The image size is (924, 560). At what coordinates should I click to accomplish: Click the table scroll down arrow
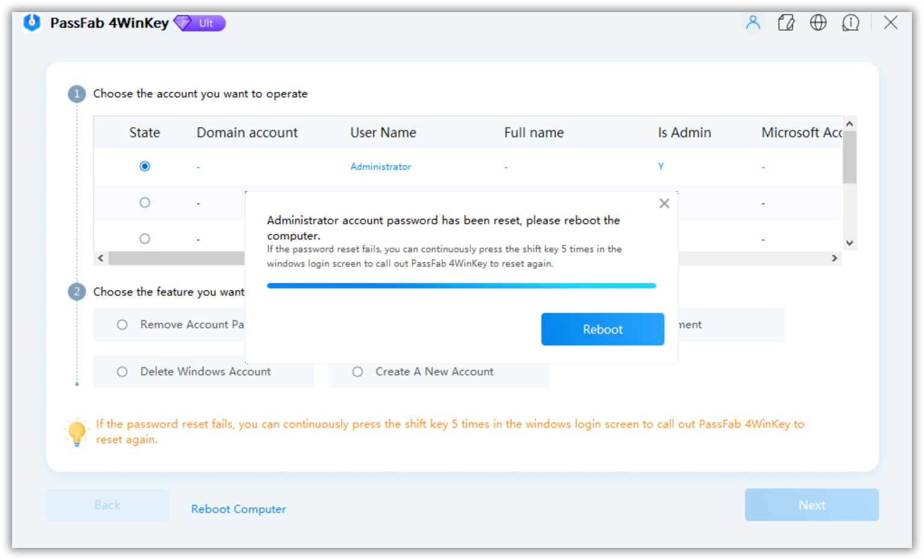click(849, 243)
